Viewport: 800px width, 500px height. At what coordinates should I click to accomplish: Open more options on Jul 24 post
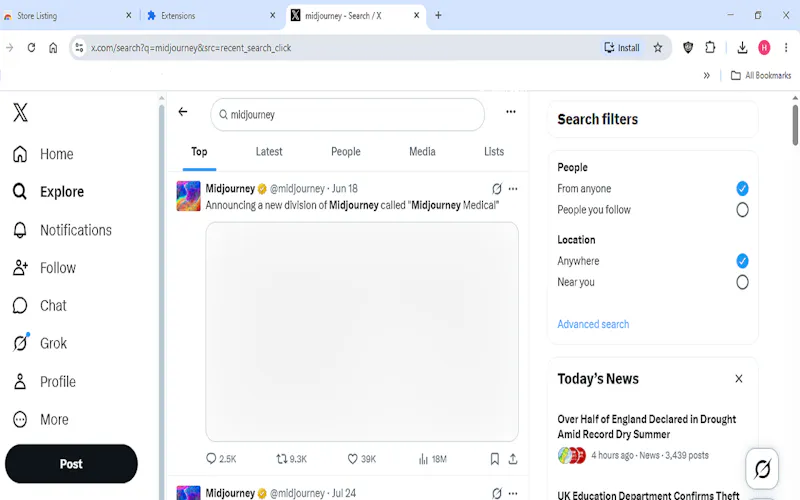pos(513,493)
